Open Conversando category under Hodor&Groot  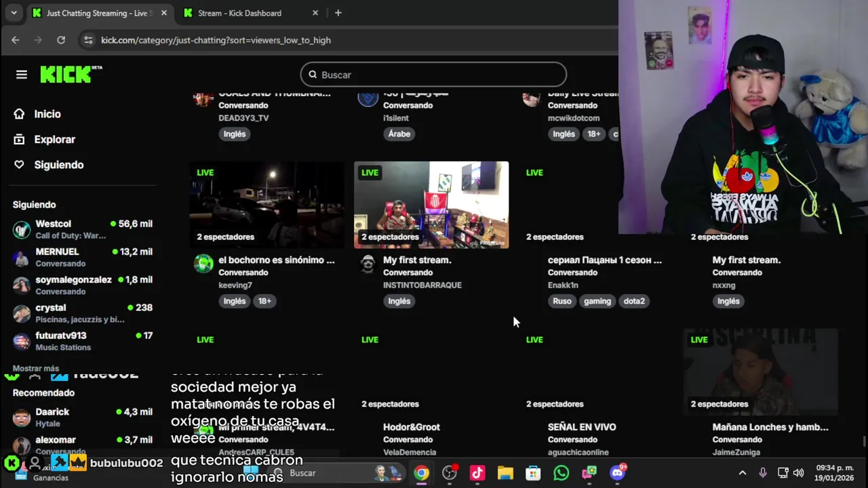tap(408, 440)
